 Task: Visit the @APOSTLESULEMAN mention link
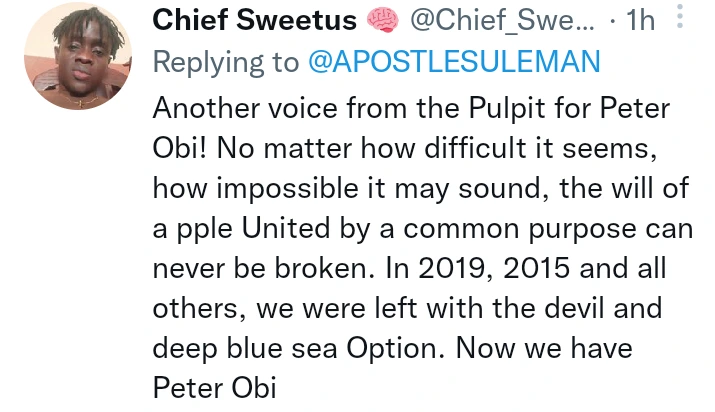(453, 61)
